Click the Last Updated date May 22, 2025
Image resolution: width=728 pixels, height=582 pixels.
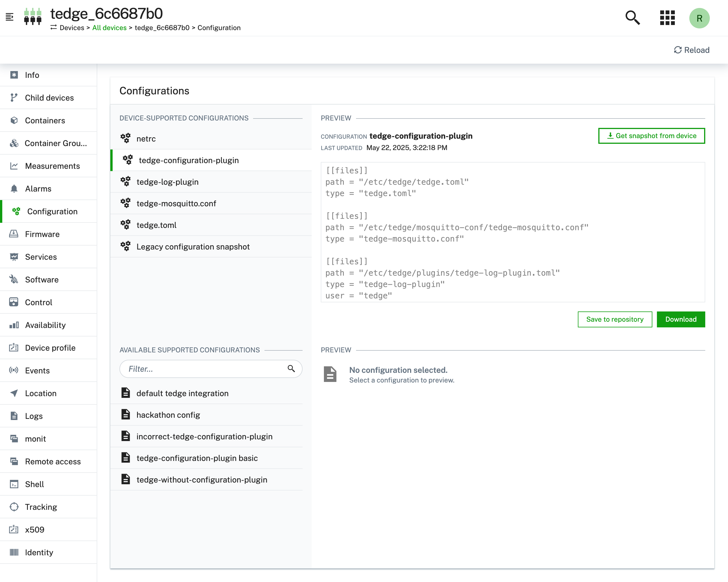[407, 148]
